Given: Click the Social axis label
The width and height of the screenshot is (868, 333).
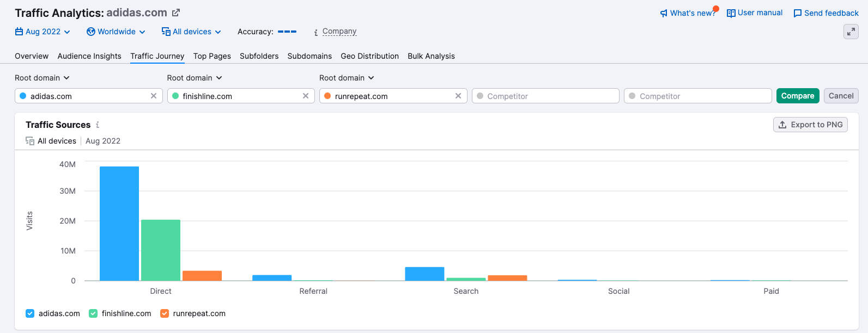Looking at the screenshot, I should point(619,291).
